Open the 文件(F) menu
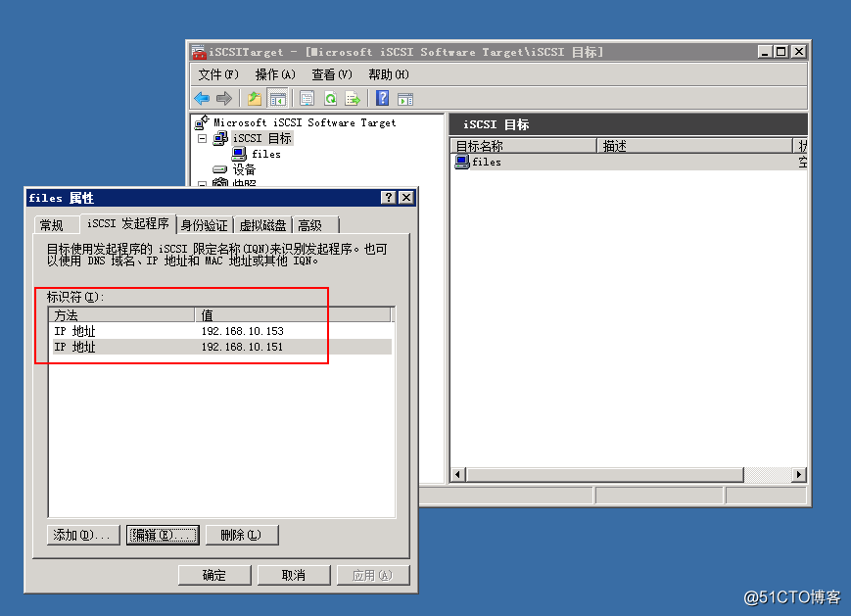 (x=218, y=74)
